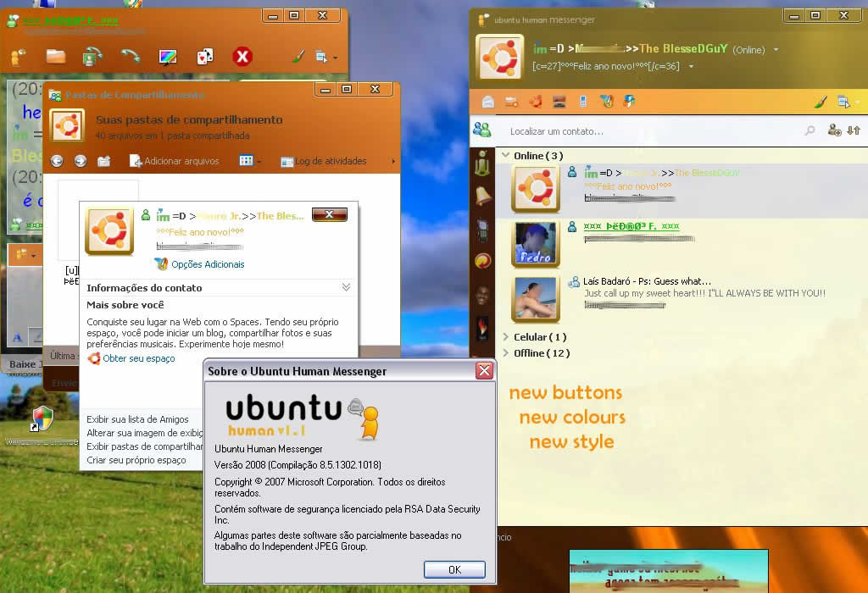Select Alterar sua imagem de exibição
The image size is (868, 593).
click(144, 433)
